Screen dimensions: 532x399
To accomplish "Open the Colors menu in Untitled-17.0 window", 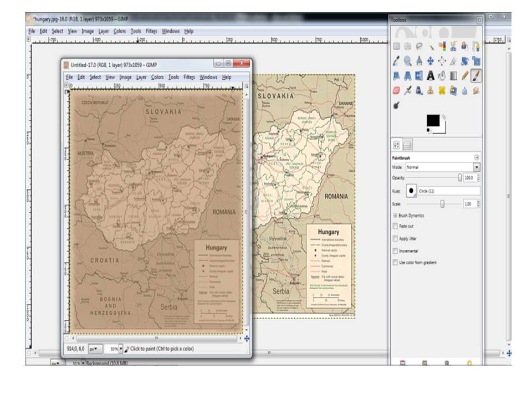I will tap(157, 78).
